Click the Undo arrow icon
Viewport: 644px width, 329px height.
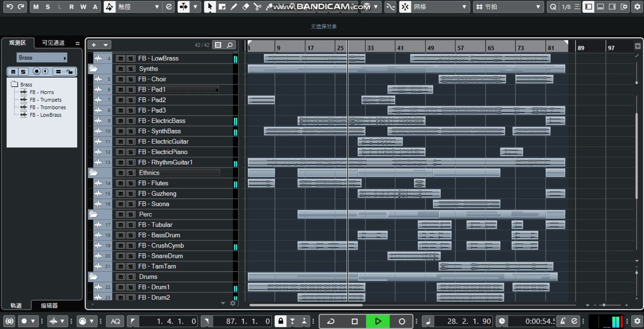(9, 6)
